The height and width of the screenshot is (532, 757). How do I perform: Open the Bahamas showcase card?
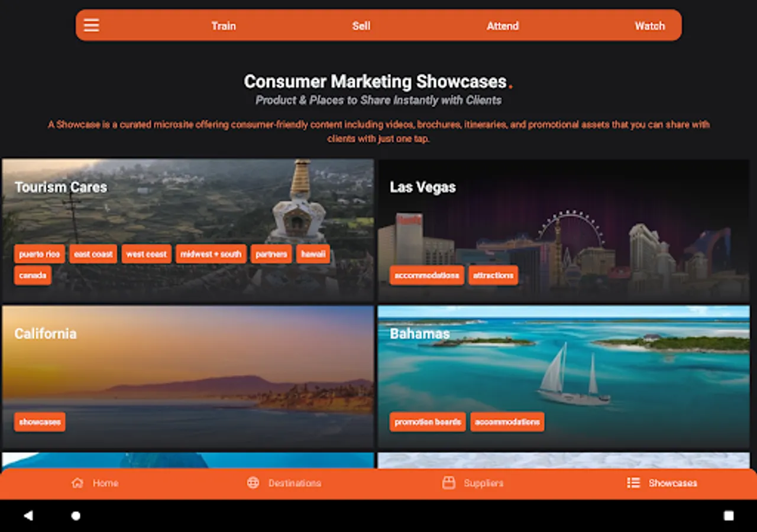pyautogui.click(x=564, y=377)
